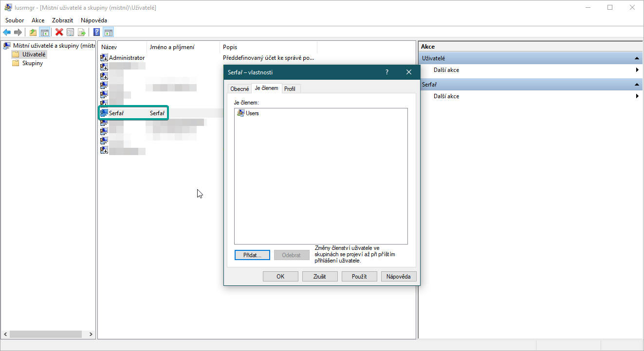644x351 pixels.
Task: Confirm the dialog with OK
Action: [280, 276]
